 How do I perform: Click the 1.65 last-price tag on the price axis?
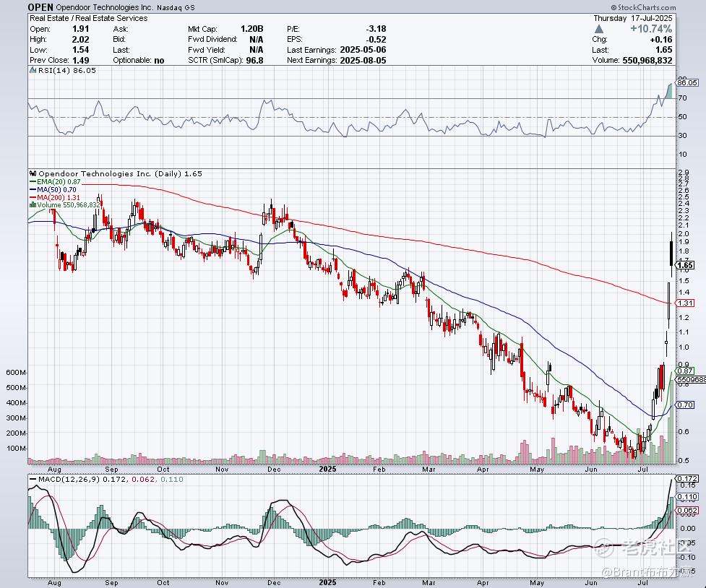(x=685, y=265)
